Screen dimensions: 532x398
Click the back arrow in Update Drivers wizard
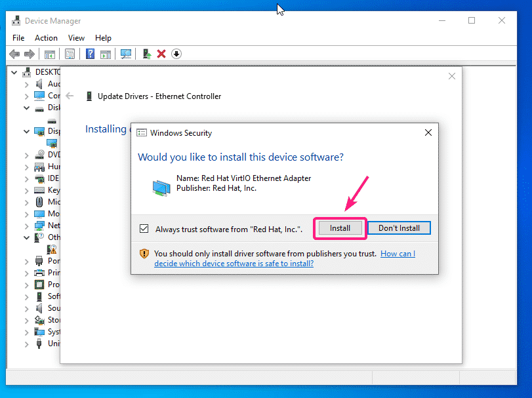tap(70, 96)
